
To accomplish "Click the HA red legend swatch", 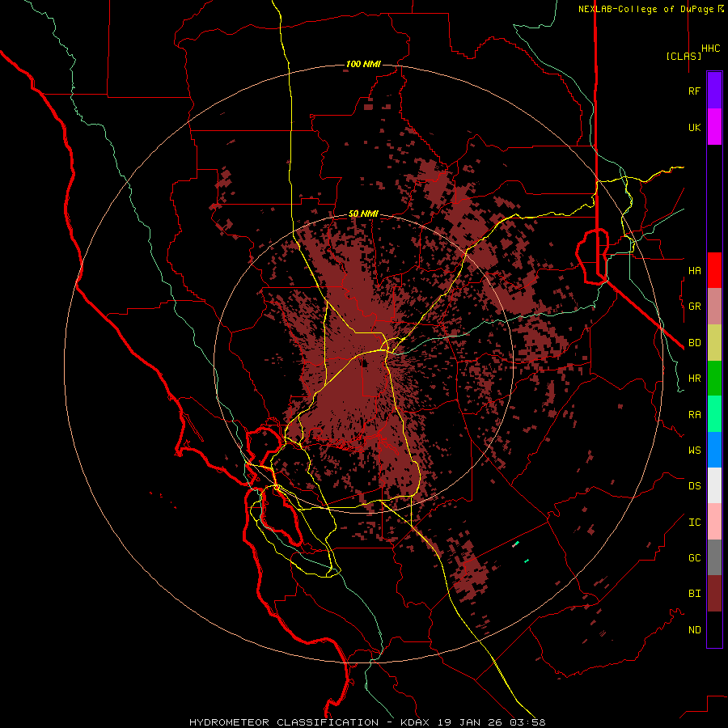I will click(714, 270).
